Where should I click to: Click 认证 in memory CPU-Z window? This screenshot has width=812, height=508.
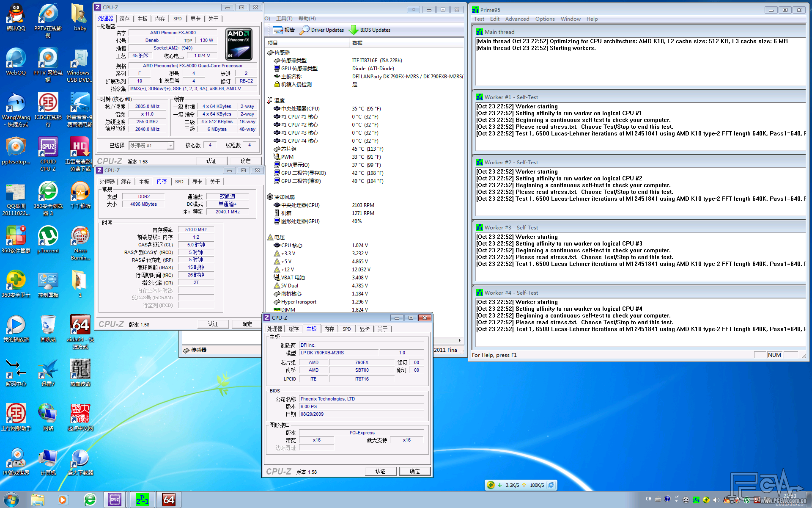tap(213, 324)
